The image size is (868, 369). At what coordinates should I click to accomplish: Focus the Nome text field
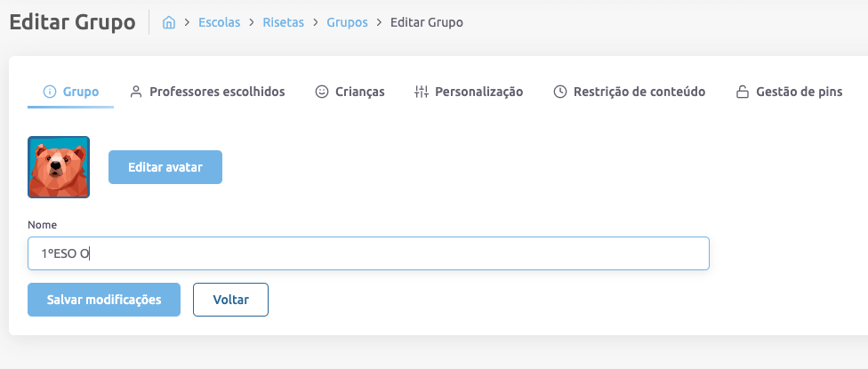pyautogui.click(x=368, y=253)
